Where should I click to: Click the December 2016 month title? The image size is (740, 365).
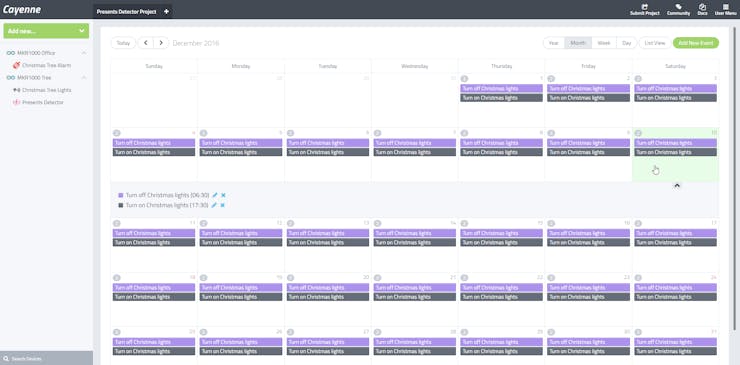(x=196, y=43)
